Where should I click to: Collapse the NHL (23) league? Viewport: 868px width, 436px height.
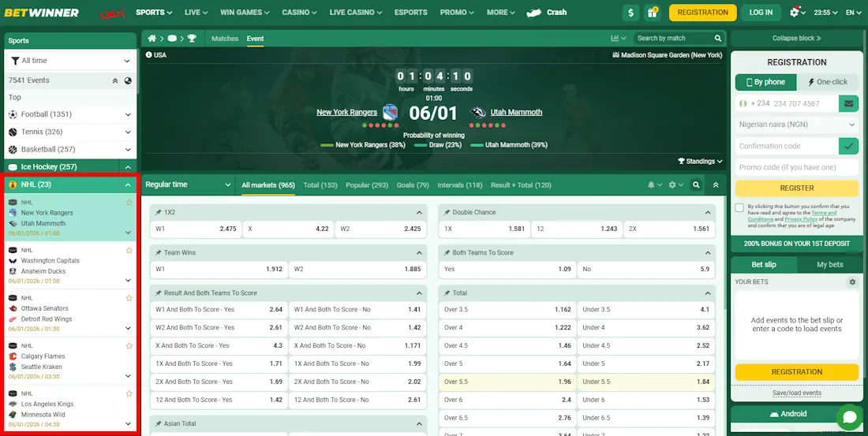tap(128, 184)
